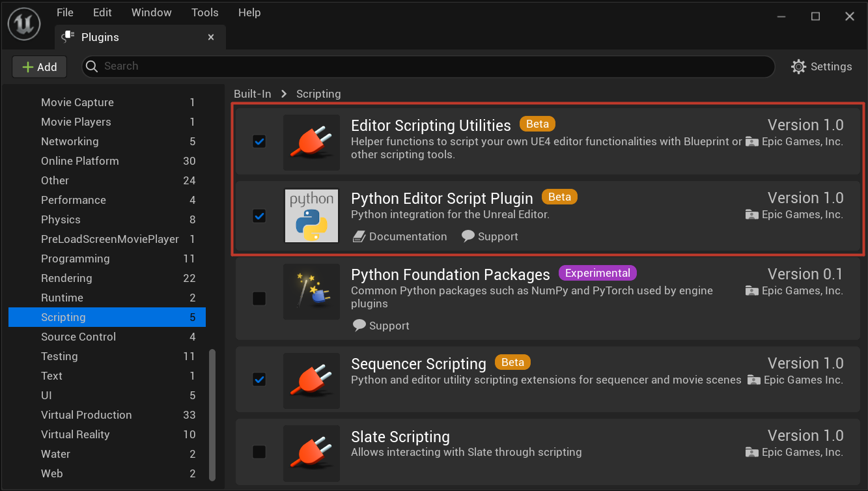The height and width of the screenshot is (491, 868).
Task: Select the Testing category
Action: [x=107, y=356]
